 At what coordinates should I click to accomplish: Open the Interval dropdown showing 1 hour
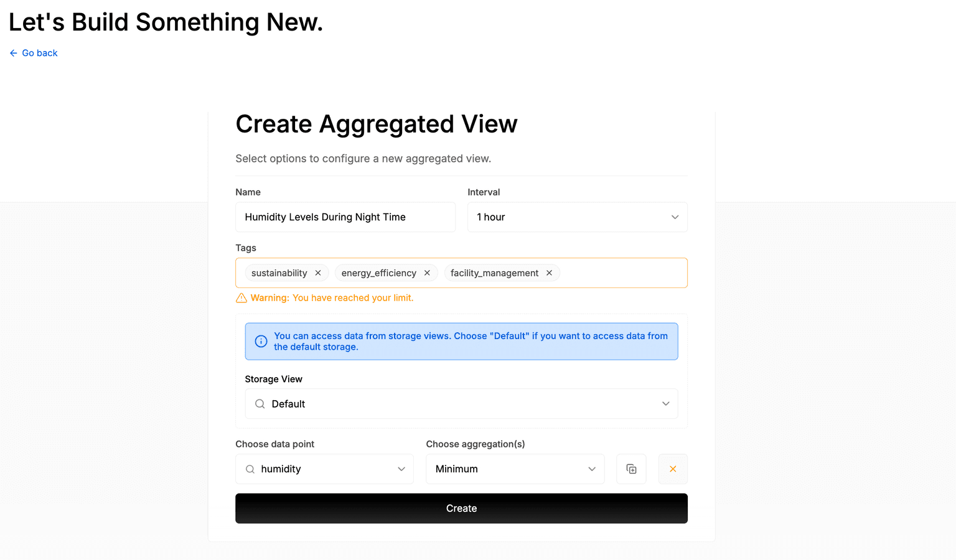pos(578,217)
